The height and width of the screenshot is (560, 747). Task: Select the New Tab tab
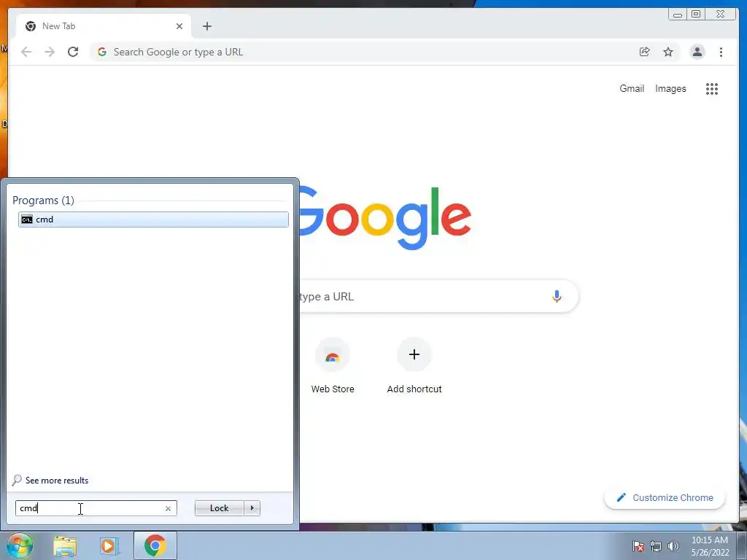pyautogui.click(x=104, y=26)
